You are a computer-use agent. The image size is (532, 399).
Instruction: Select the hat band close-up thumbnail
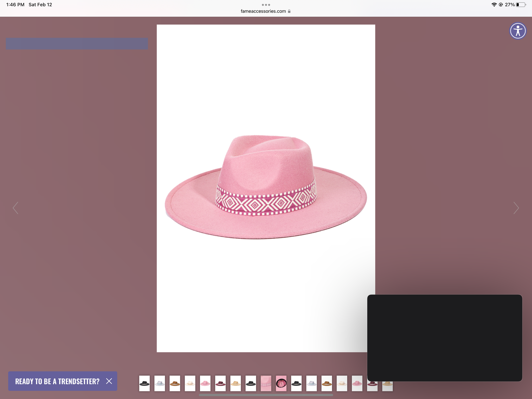(266, 383)
